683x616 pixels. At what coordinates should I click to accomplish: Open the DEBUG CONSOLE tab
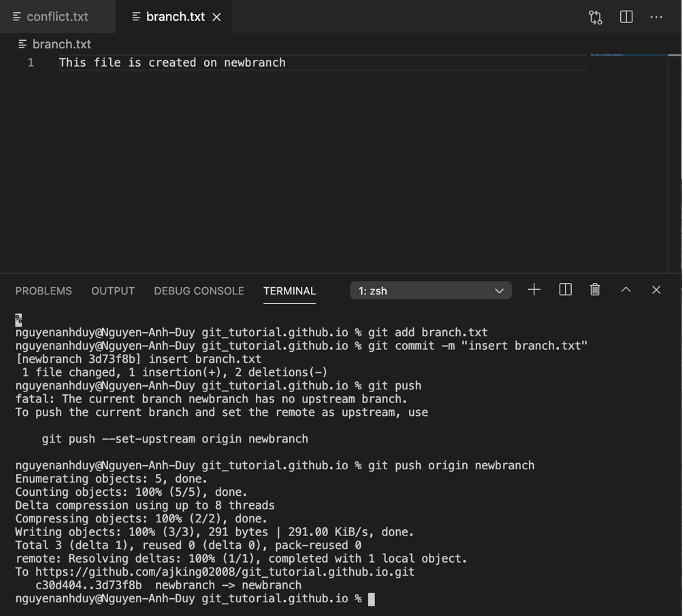click(x=198, y=291)
